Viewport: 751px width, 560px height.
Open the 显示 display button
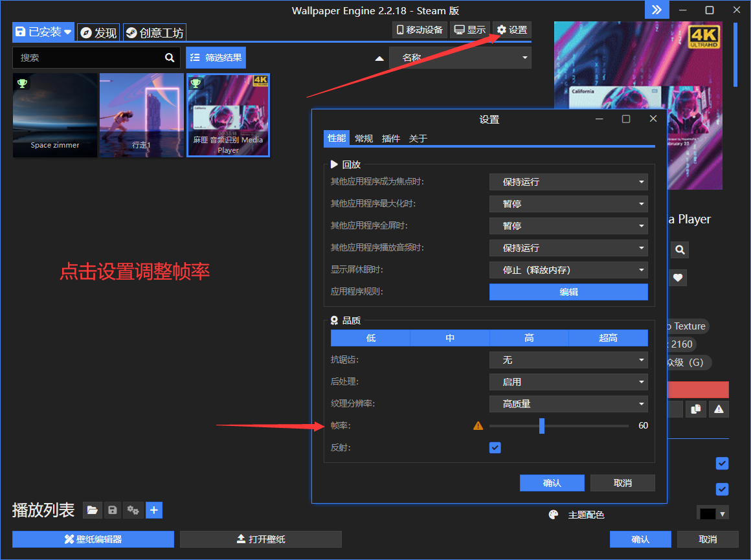pyautogui.click(x=470, y=30)
